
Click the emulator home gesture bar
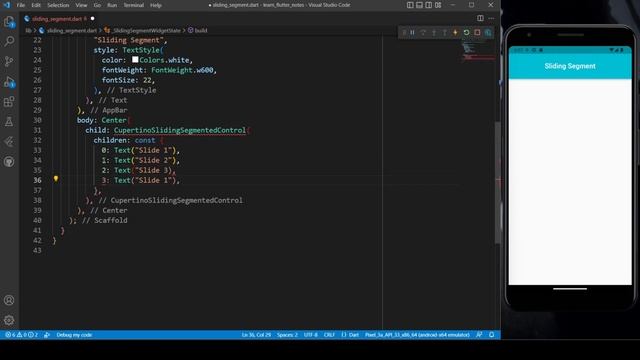(x=570, y=289)
